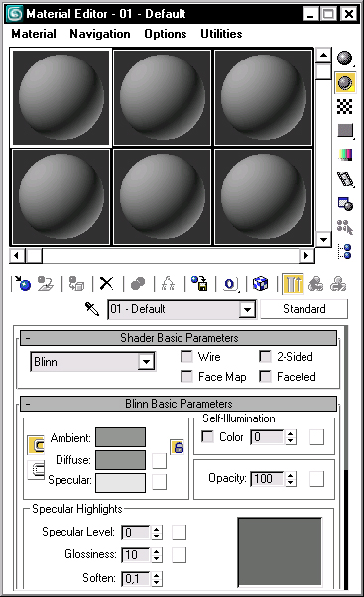Click the Make Preview filmstrip icon
This screenshot has height=597, width=364.
(345, 179)
